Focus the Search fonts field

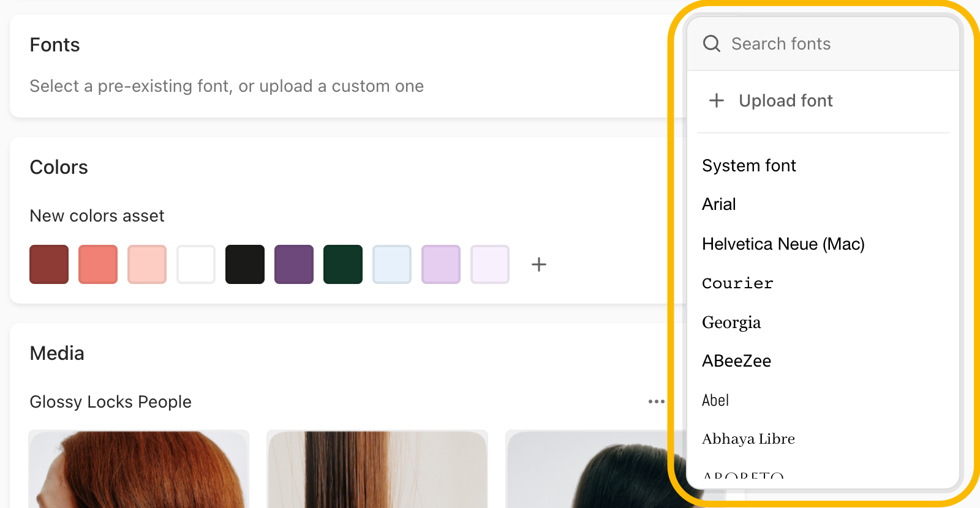pyautogui.click(x=823, y=43)
